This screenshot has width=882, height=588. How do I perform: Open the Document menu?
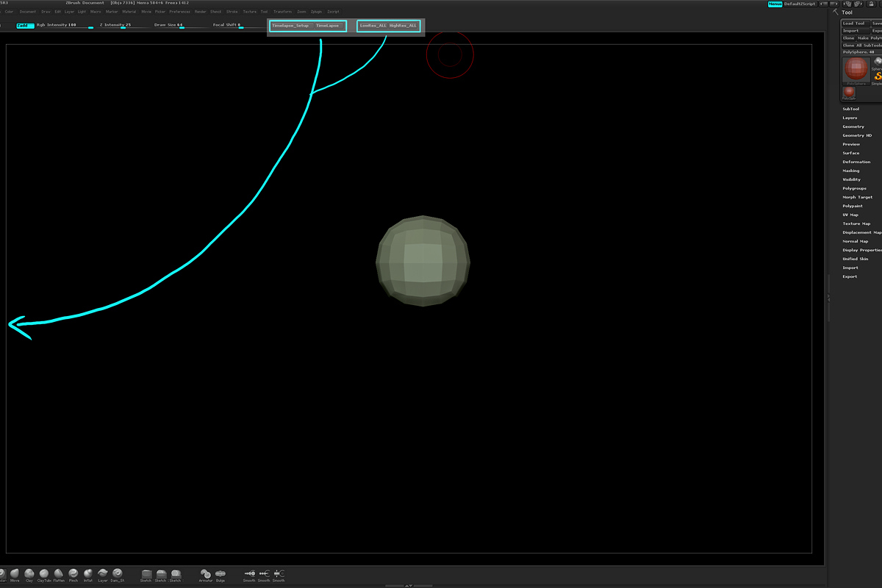27,12
